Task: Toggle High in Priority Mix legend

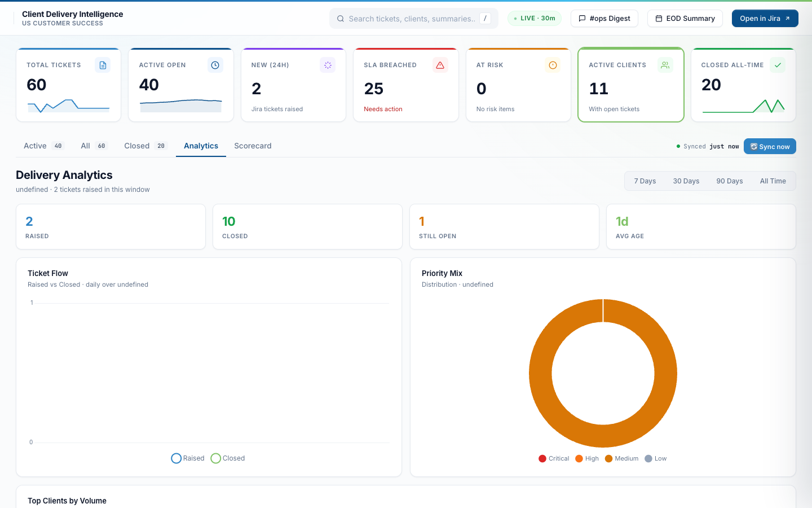Action: (587, 458)
